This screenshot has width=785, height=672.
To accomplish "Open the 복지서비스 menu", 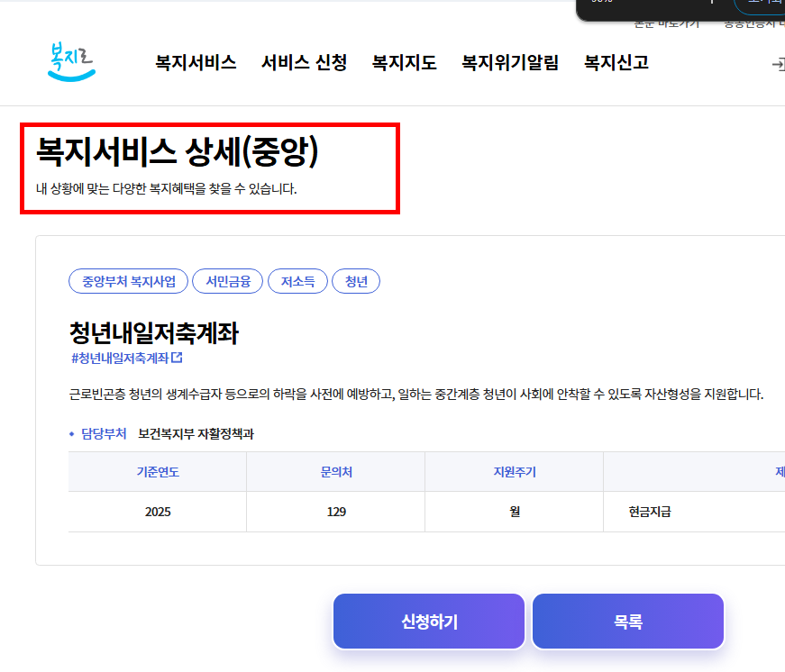I will click(195, 62).
